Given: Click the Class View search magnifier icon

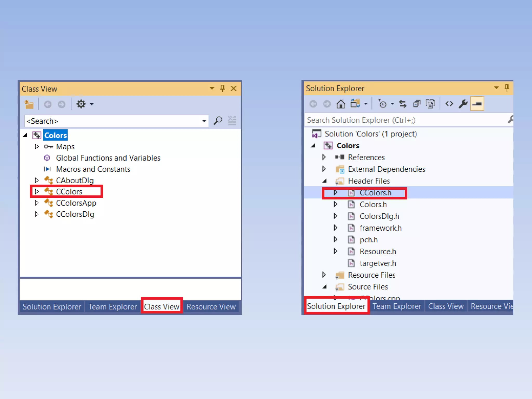Looking at the screenshot, I should 218,121.
